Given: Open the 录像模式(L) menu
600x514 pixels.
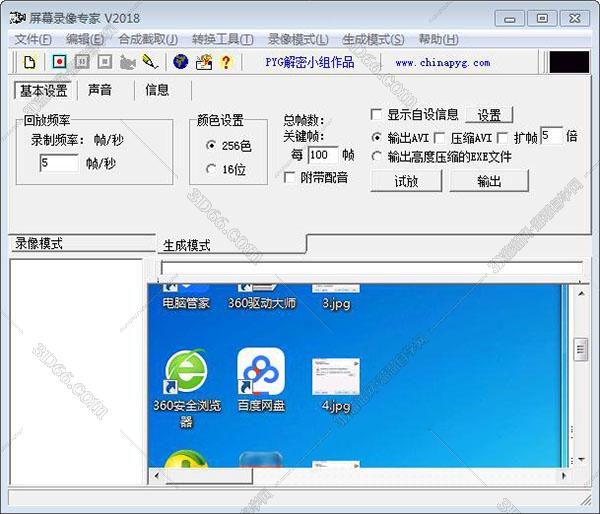Looking at the screenshot, I should click(x=298, y=39).
